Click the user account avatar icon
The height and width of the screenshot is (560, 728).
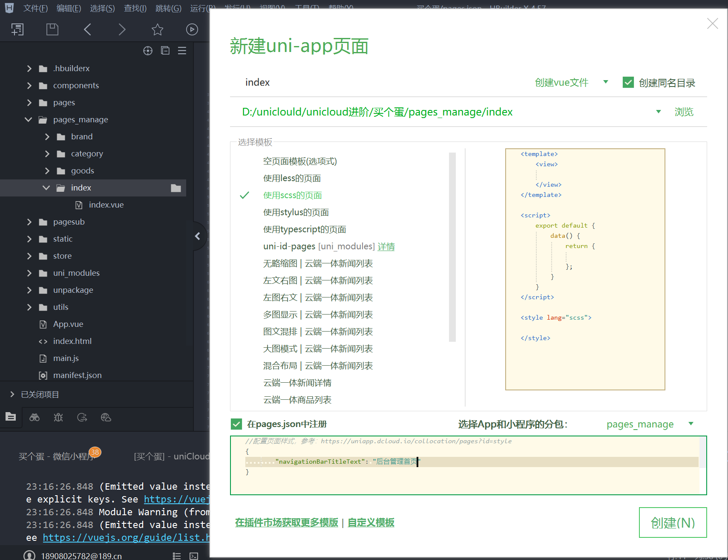pyautogui.click(x=29, y=555)
